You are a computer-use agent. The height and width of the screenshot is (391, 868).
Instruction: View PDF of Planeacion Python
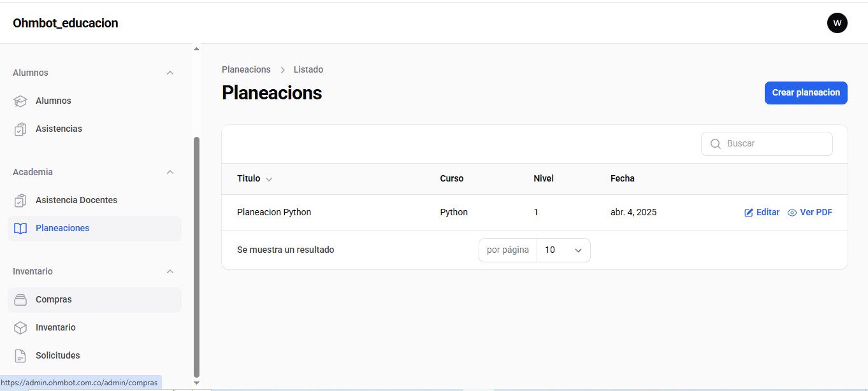tap(810, 213)
